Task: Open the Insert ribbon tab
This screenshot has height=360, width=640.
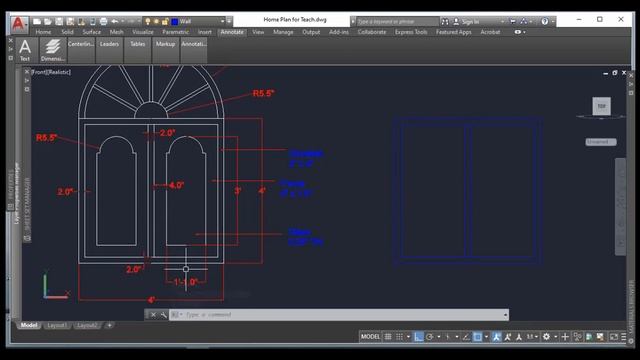Action: 204,32
